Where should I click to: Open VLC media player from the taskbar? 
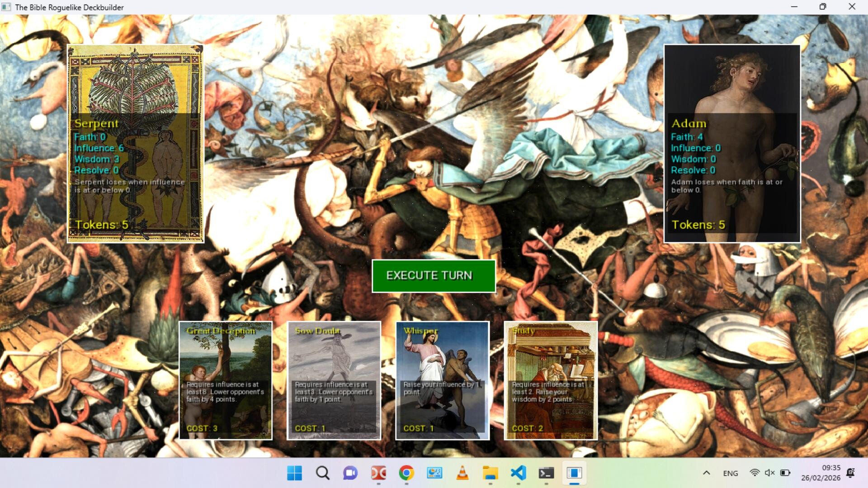pos(462,474)
